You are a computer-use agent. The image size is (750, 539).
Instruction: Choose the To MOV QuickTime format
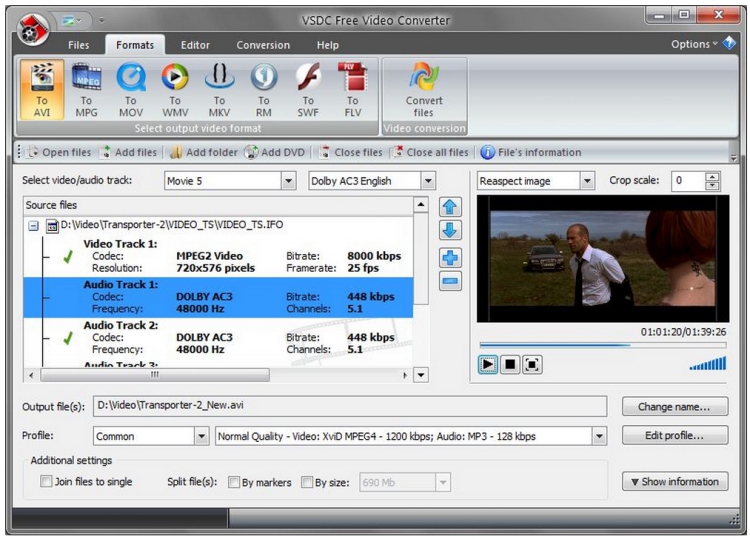click(x=131, y=90)
